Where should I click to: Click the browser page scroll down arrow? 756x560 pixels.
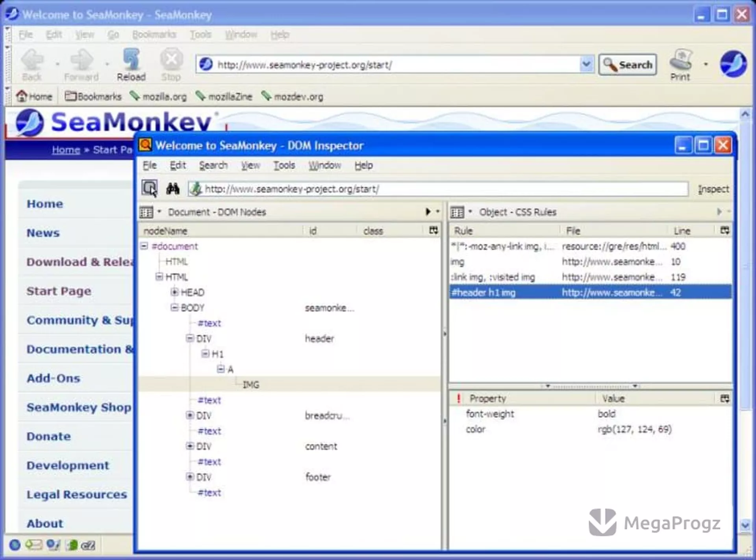(745, 525)
